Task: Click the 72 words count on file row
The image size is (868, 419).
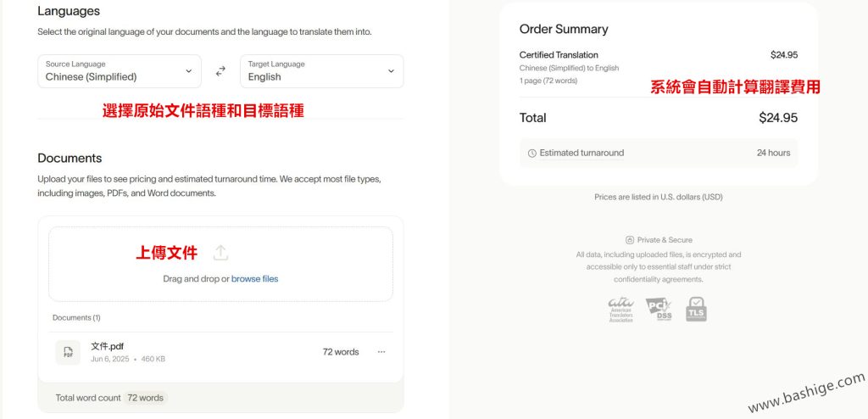Action: pyautogui.click(x=341, y=352)
